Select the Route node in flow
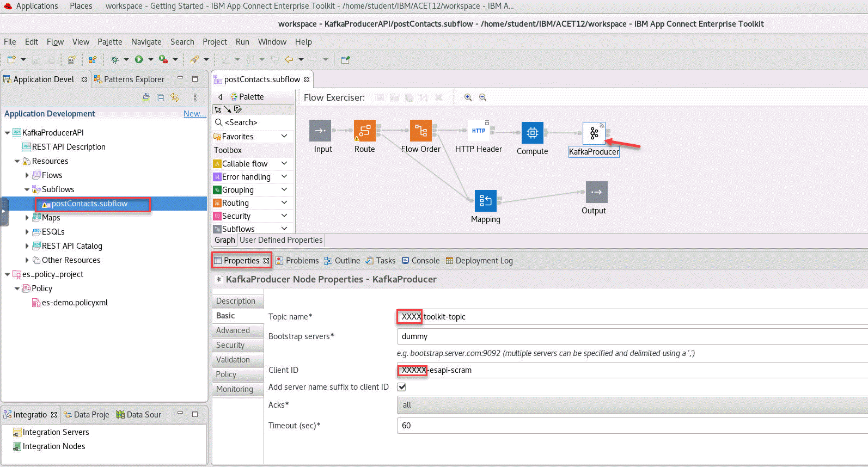This screenshot has height=467, width=868. tap(364, 131)
